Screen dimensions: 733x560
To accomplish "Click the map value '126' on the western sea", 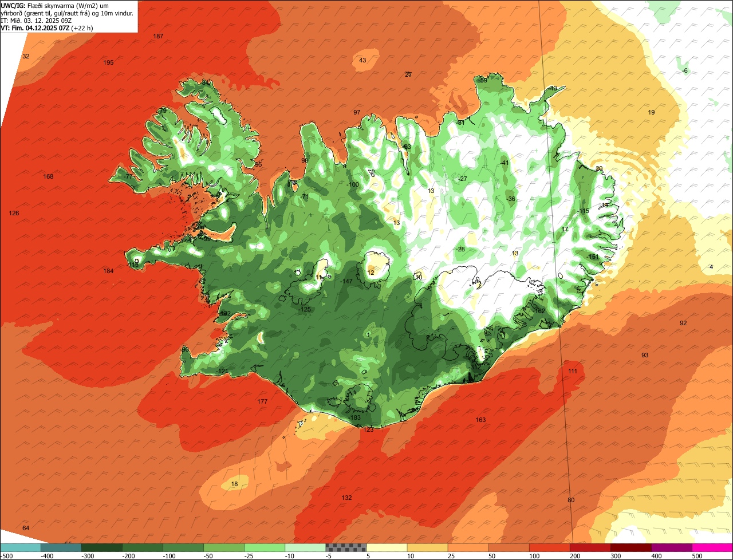I will pos(14,213).
